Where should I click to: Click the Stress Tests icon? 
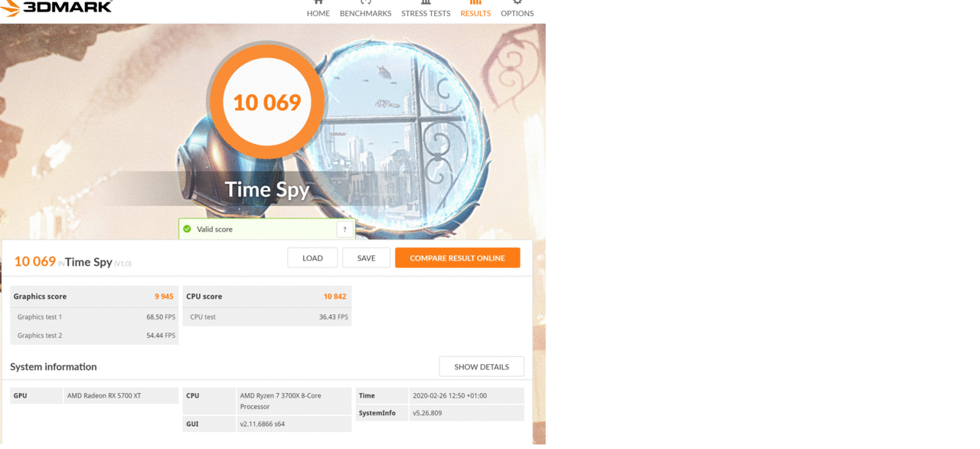pyautogui.click(x=426, y=2)
